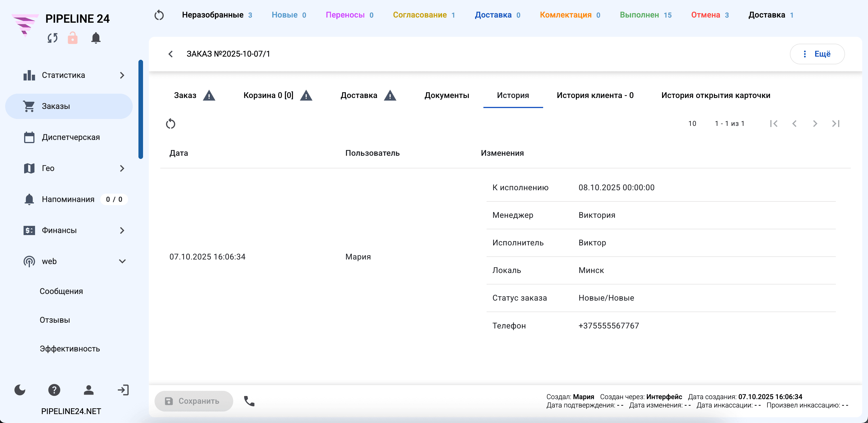This screenshot has height=423, width=868.
Task: Click the sync arrows icon near logo
Action: [x=52, y=38]
